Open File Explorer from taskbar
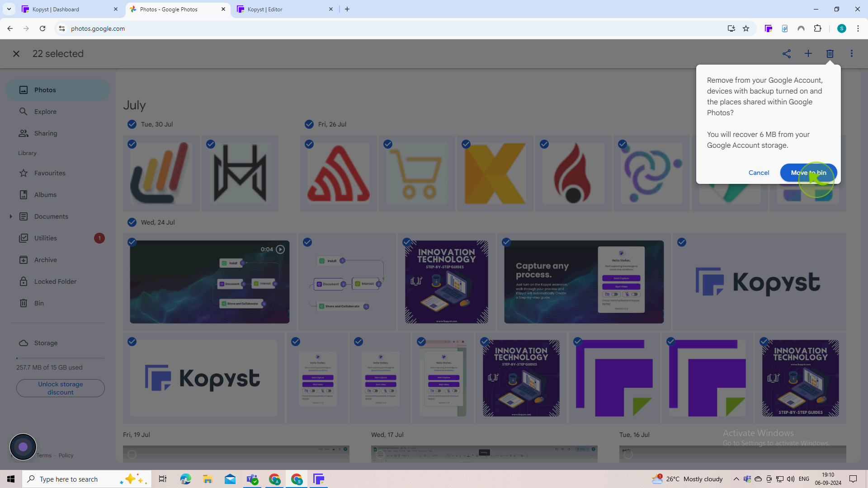868x488 pixels. coord(208,479)
